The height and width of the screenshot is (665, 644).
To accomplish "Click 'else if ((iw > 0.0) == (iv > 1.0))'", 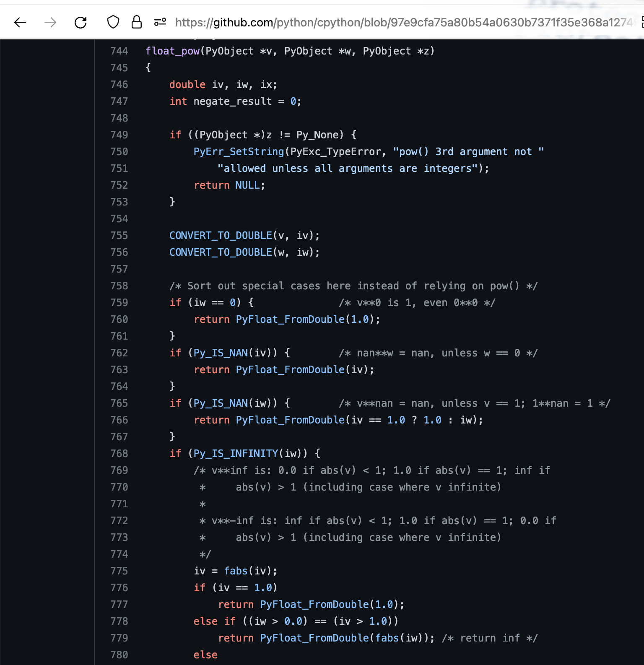I will [x=296, y=621].
